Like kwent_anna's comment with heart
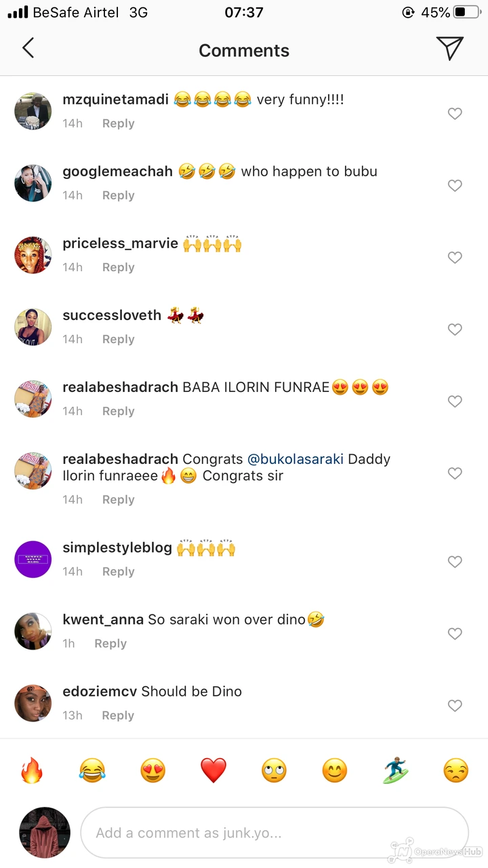Screen dimensions: 488x868 [455, 634]
